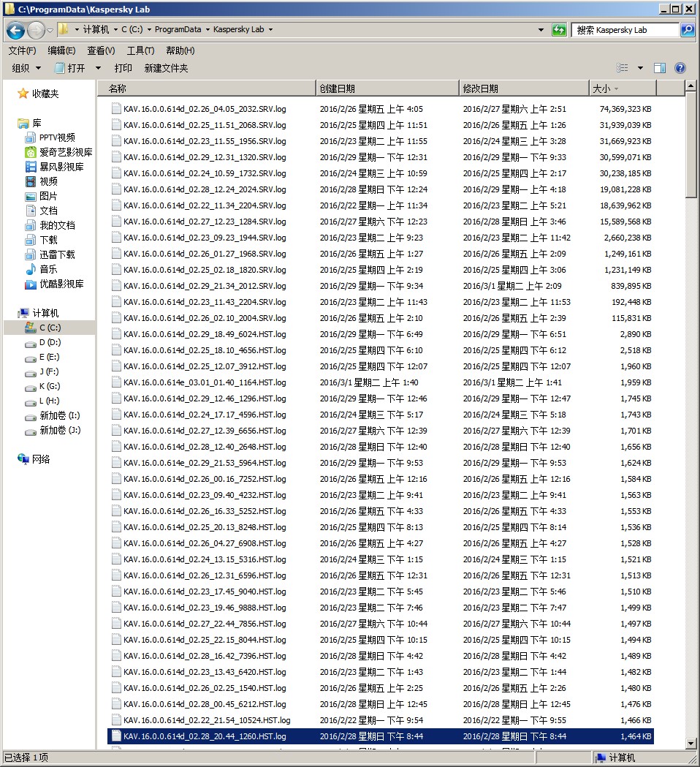Open the 爱奇艺影视库 library
This screenshot has height=767, width=700.
tap(58, 152)
